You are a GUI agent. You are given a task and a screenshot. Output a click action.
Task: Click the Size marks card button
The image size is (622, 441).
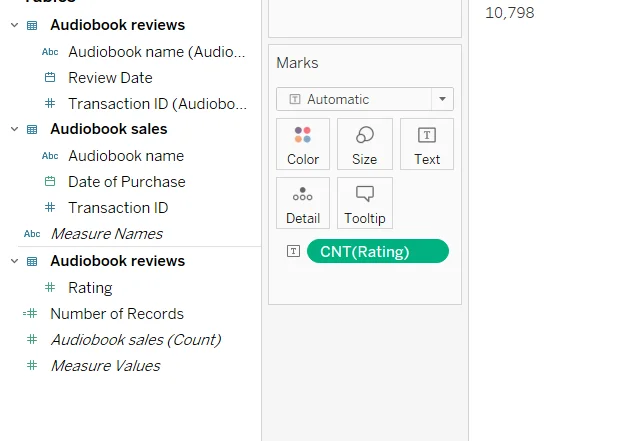click(x=365, y=144)
